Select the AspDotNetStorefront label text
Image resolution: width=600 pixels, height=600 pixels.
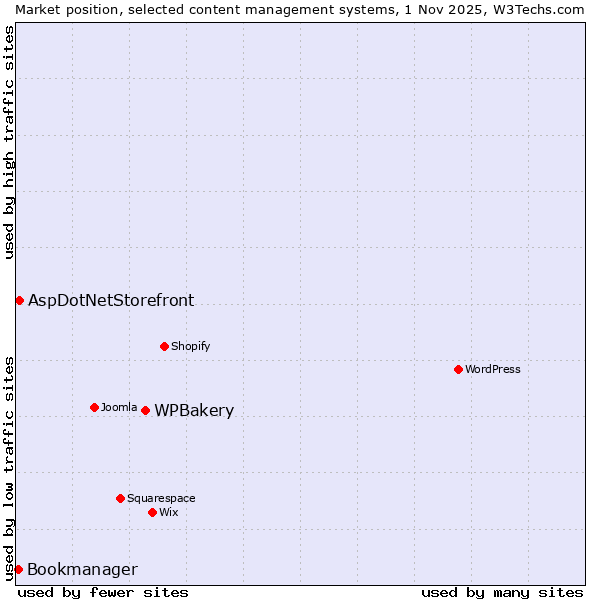[x=111, y=300]
